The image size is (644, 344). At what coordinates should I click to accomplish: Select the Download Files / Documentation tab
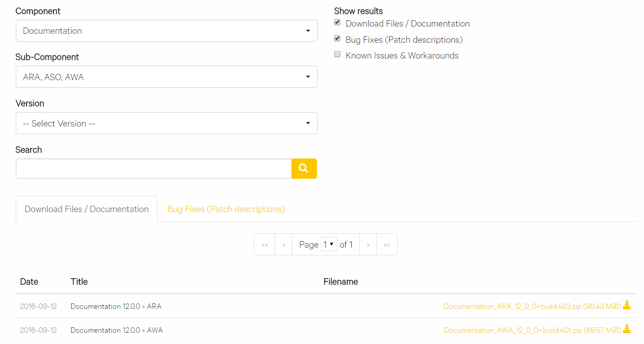(86, 209)
